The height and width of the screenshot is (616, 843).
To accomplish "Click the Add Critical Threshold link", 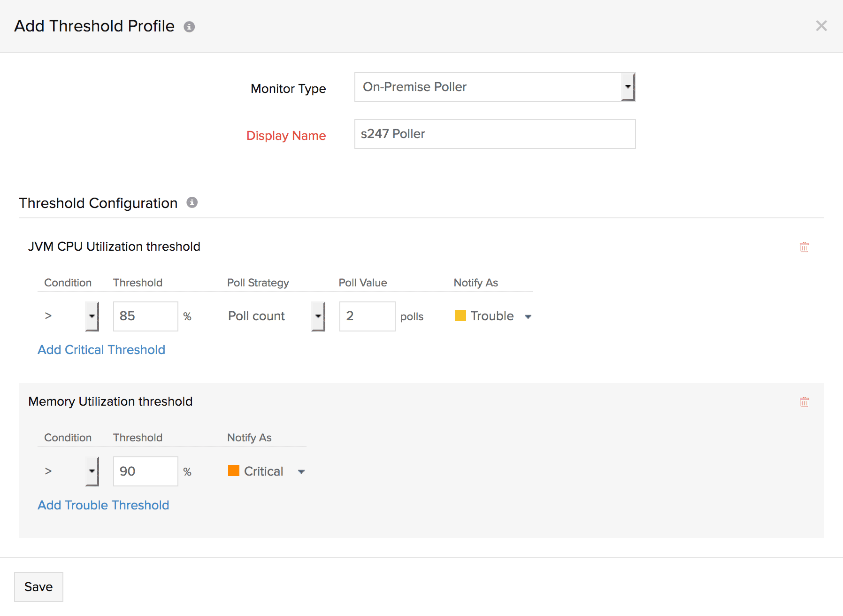I will tap(101, 350).
